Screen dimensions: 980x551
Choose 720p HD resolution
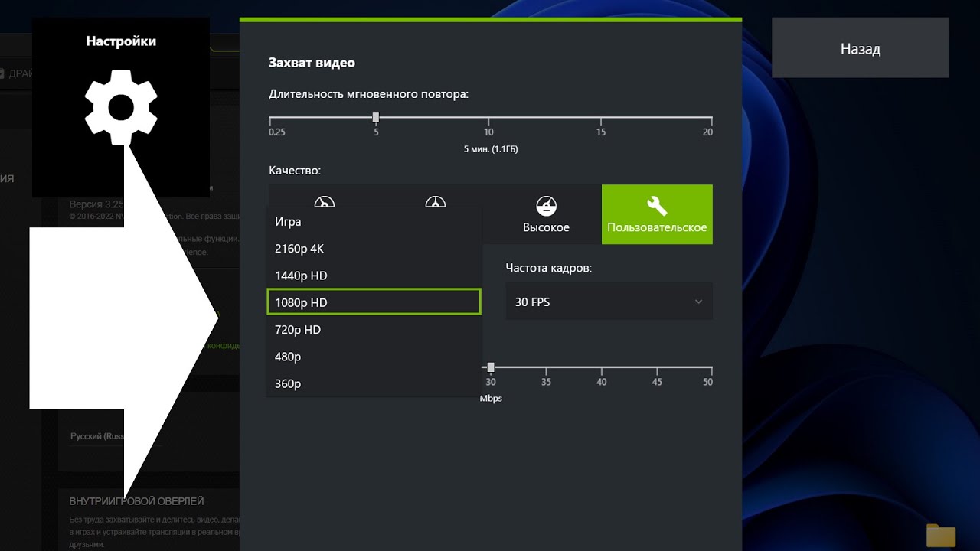pos(374,330)
